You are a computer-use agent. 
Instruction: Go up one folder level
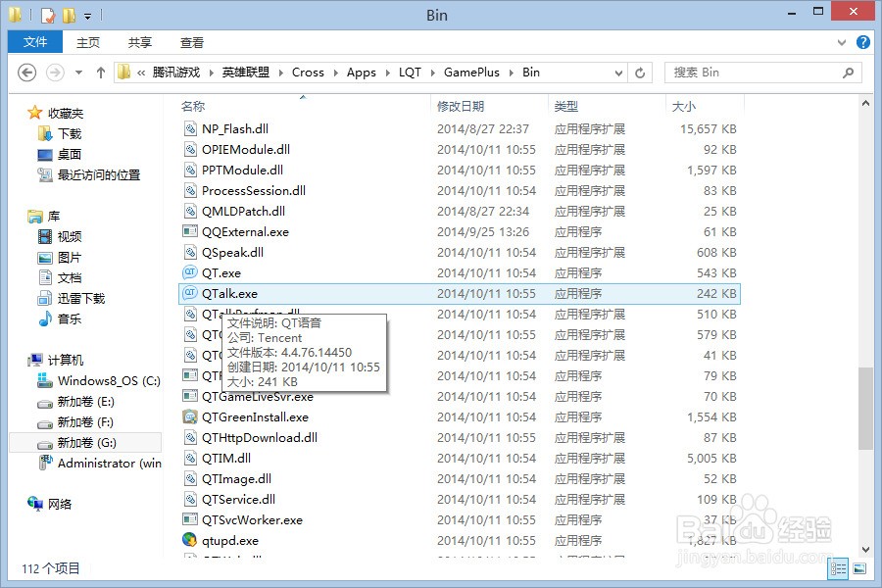point(101,73)
